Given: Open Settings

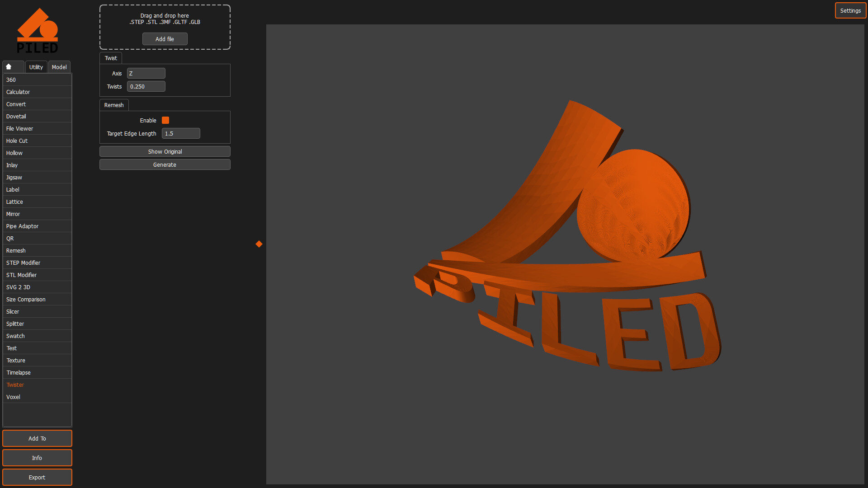Looking at the screenshot, I should click(x=850, y=10).
